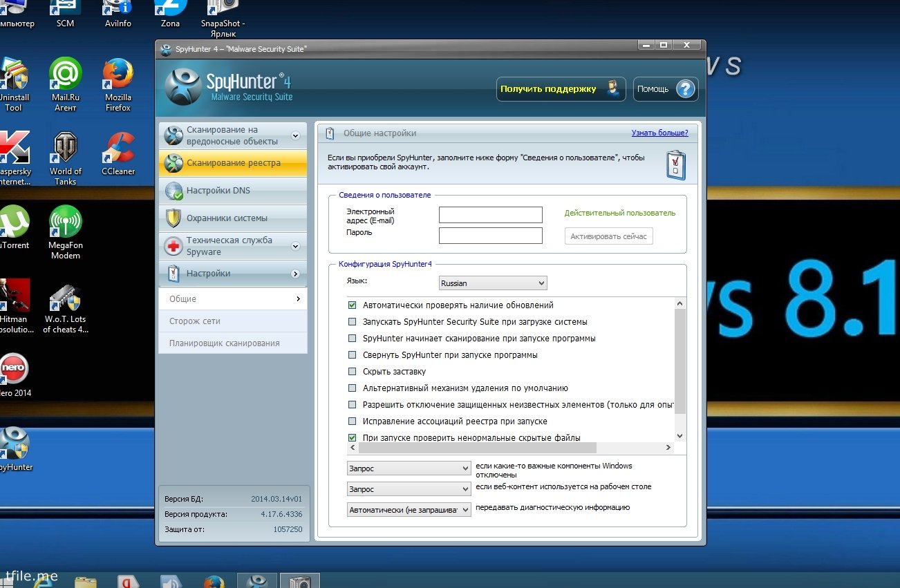Enable launching SpyHunter Security Suite at system startup
This screenshot has height=588, width=900.
(x=353, y=322)
